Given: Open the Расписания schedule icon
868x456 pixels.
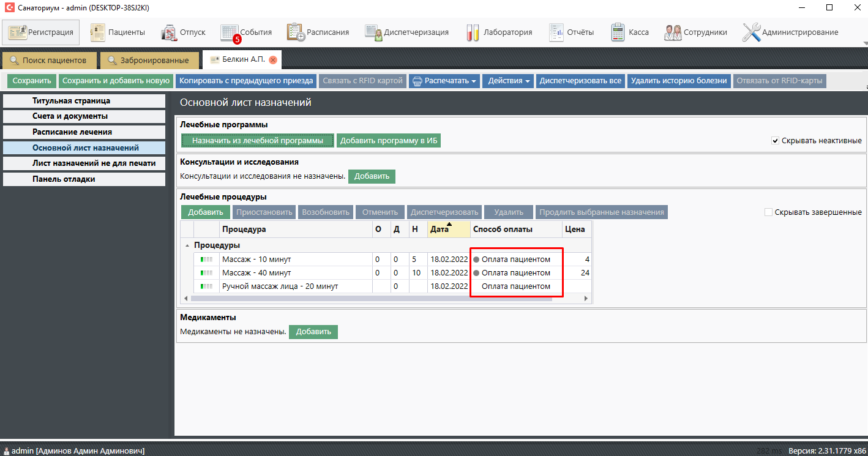Looking at the screenshot, I should click(x=296, y=32).
